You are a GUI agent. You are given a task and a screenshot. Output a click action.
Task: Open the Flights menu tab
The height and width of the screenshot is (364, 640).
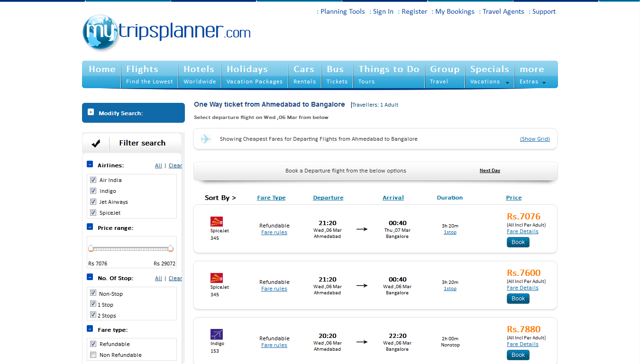pos(149,74)
